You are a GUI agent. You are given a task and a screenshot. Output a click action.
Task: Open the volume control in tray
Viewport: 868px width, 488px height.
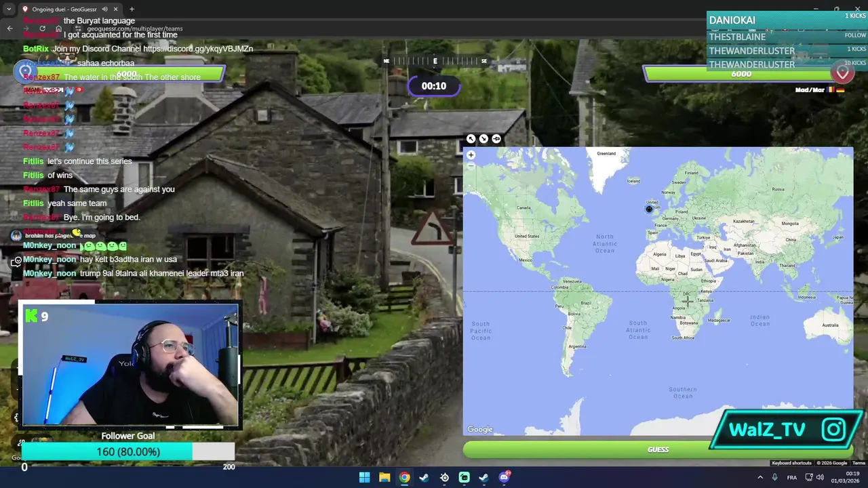click(818, 477)
